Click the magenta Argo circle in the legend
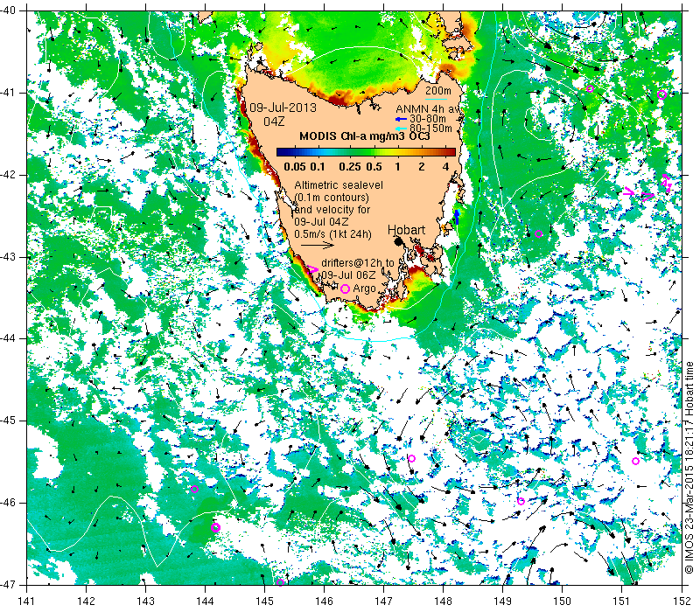 [345, 289]
